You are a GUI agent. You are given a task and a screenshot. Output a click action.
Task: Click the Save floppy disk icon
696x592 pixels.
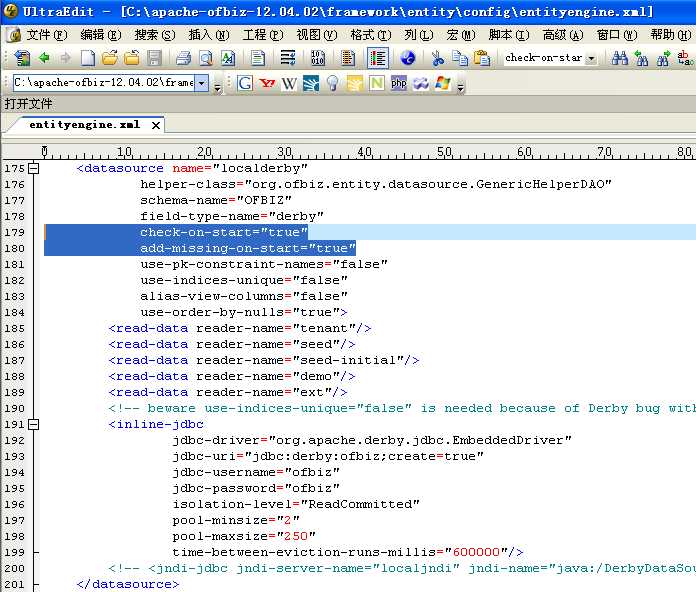pyautogui.click(x=154, y=58)
